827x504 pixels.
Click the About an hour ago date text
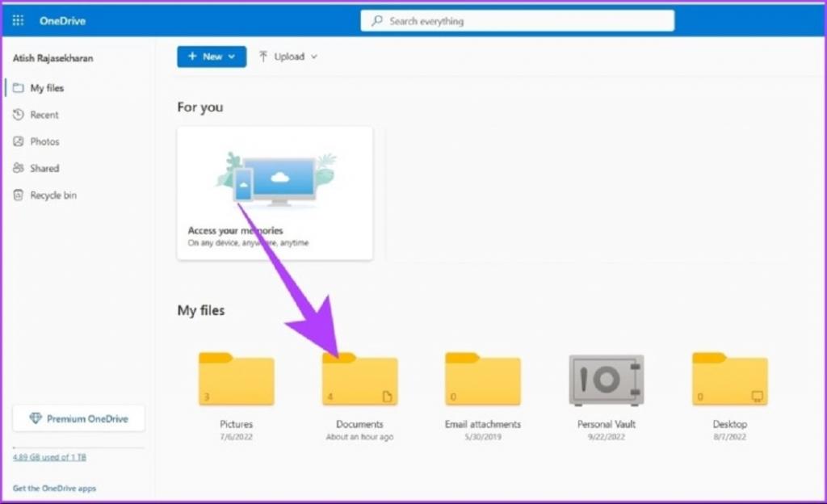(359, 437)
